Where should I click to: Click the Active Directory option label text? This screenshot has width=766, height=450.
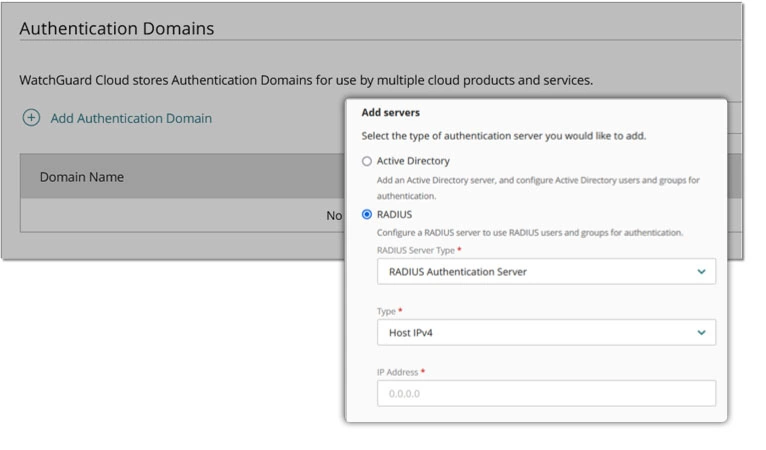tap(413, 161)
